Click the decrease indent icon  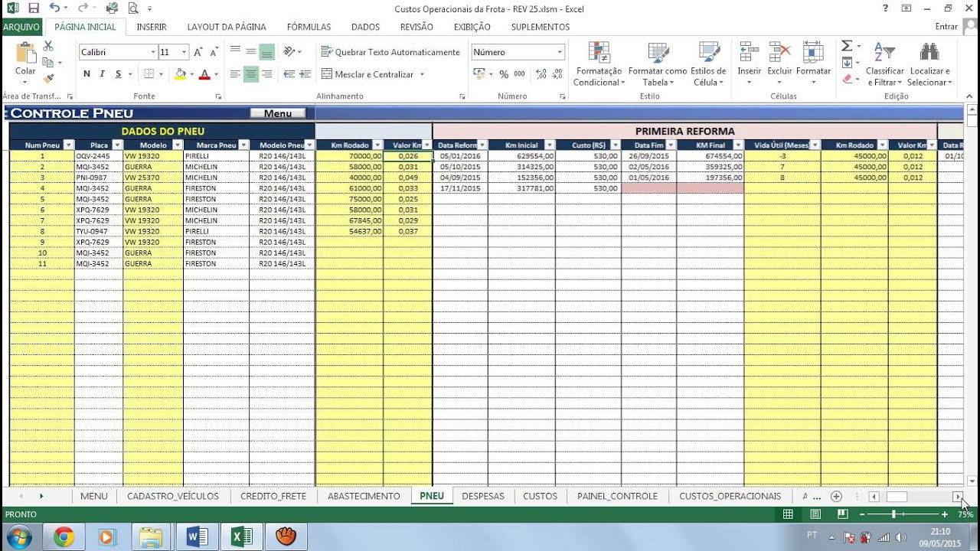(289, 74)
